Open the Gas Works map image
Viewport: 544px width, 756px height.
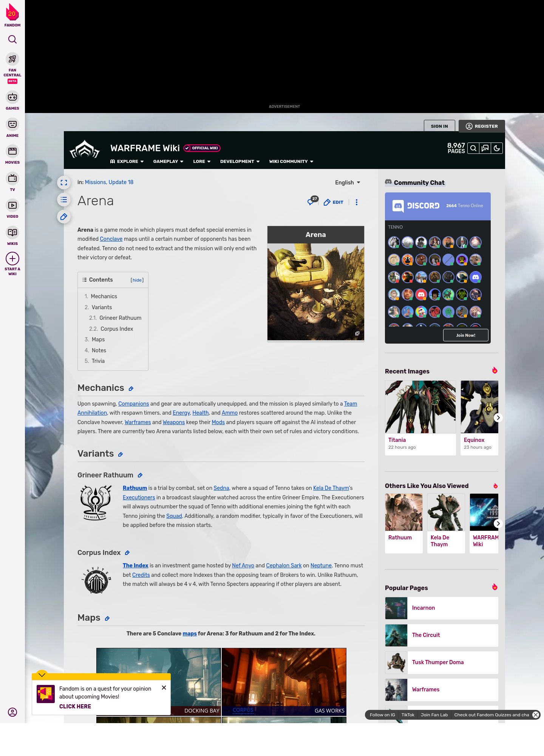pyautogui.click(x=284, y=682)
